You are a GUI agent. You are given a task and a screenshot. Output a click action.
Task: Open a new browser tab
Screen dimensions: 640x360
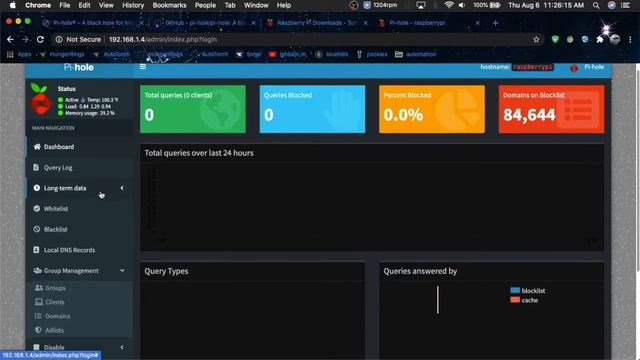[495, 23]
